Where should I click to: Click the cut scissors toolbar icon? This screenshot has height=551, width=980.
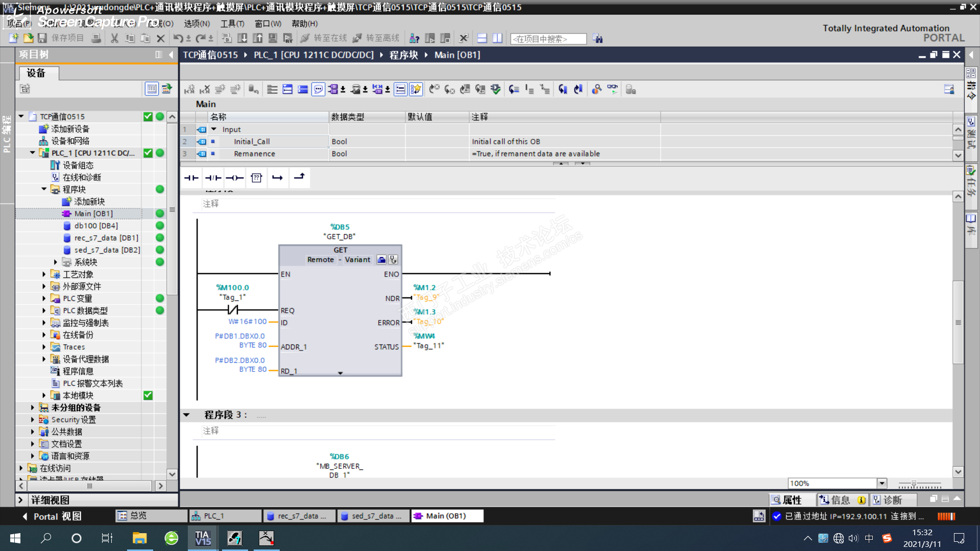pyautogui.click(x=114, y=38)
